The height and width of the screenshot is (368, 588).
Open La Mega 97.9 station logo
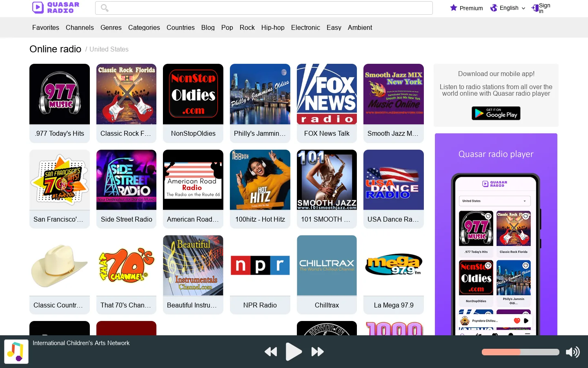pos(394,265)
